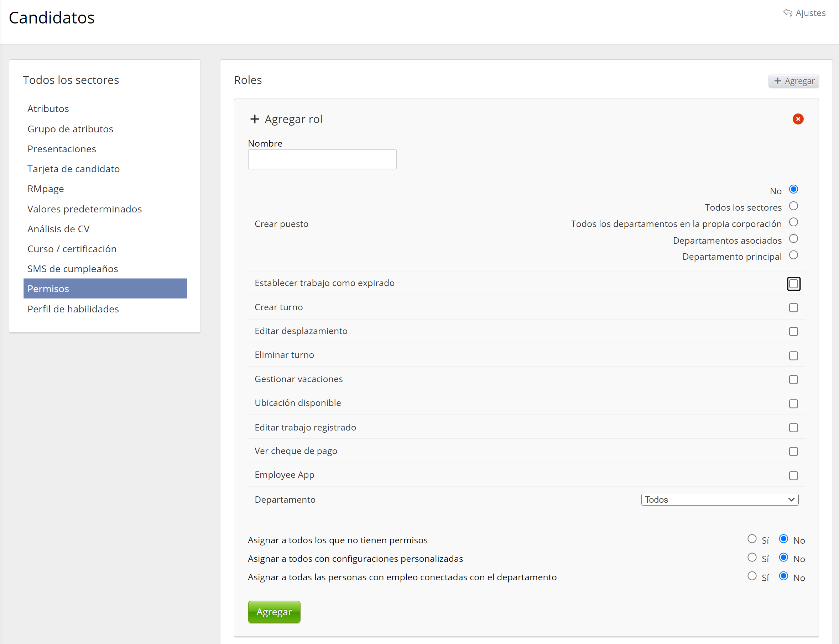Check the Crear turno checkbox

[x=793, y=308]
